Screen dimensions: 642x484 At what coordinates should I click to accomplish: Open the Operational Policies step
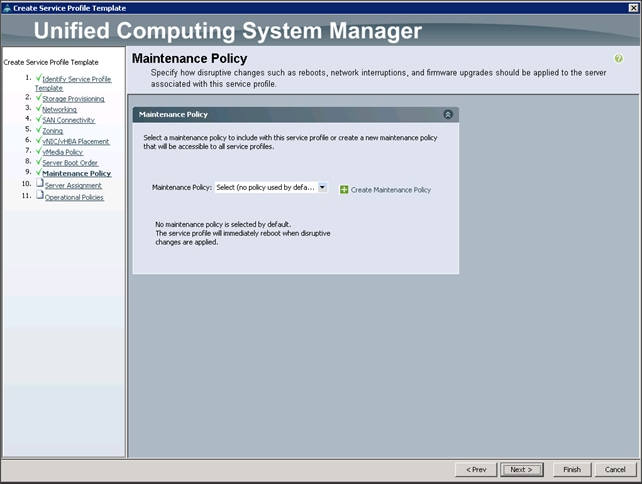(x=74, y=197)
